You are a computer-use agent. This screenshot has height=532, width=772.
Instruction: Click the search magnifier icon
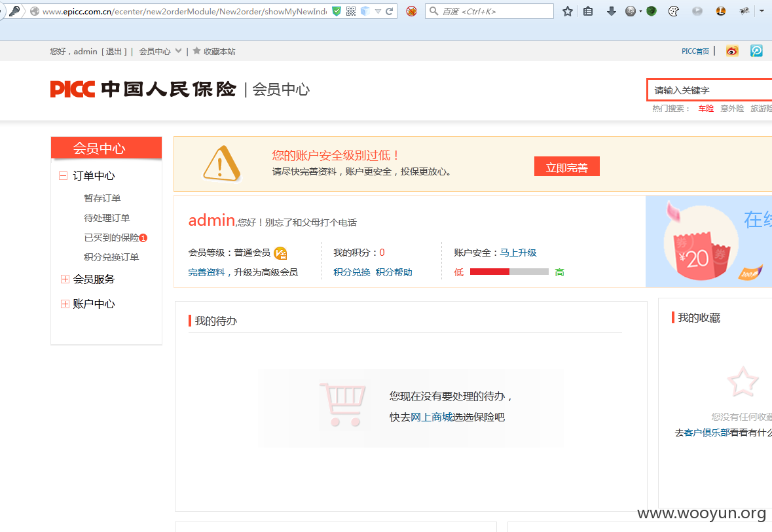tap(433, 11)
